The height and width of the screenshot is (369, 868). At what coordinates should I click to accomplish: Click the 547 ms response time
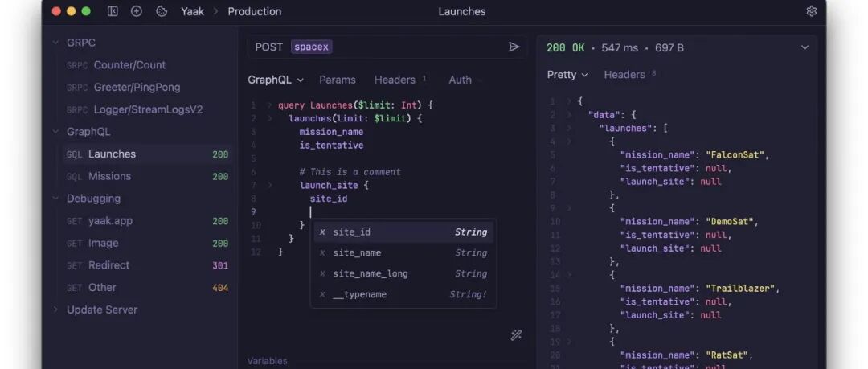(620, 47)
